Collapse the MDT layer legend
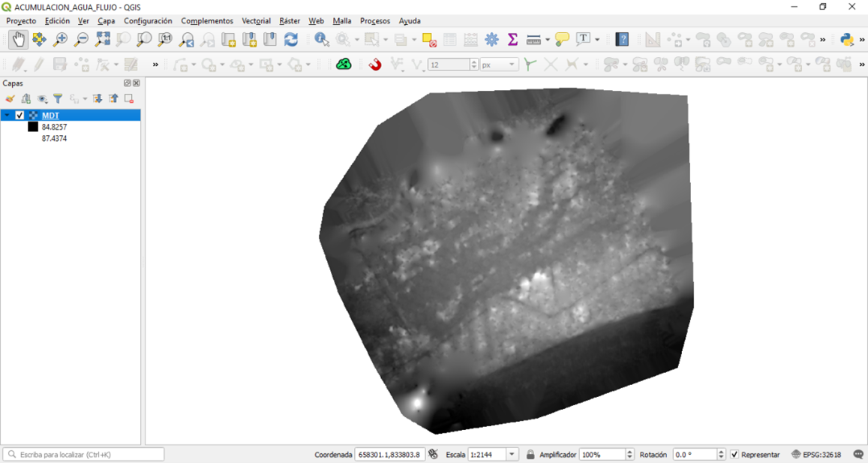868x463 pixels. tap(8, 116)
